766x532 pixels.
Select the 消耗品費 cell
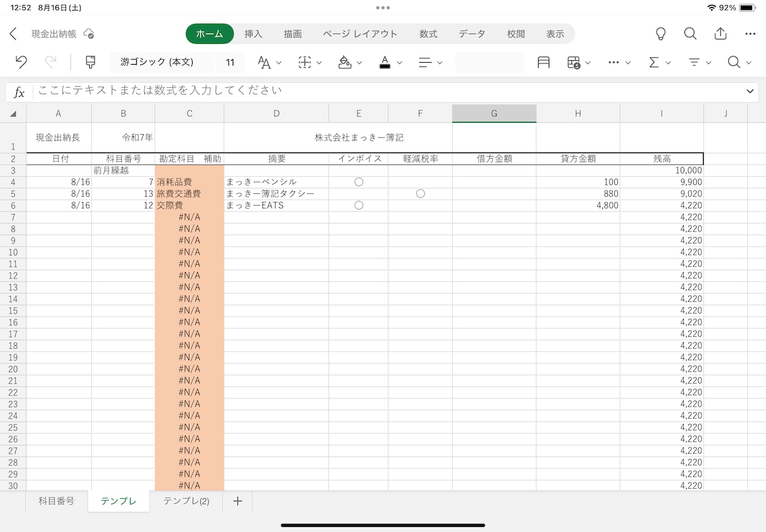190,182
